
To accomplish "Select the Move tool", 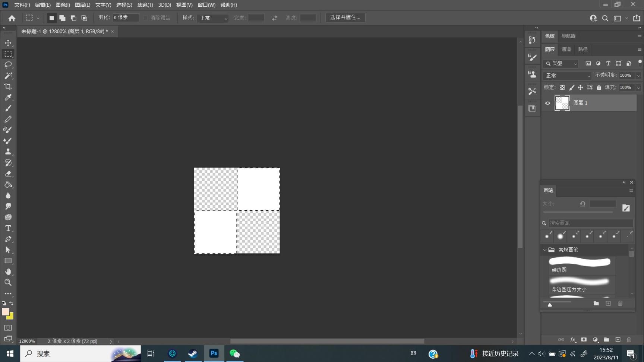I will coord(8,43).
